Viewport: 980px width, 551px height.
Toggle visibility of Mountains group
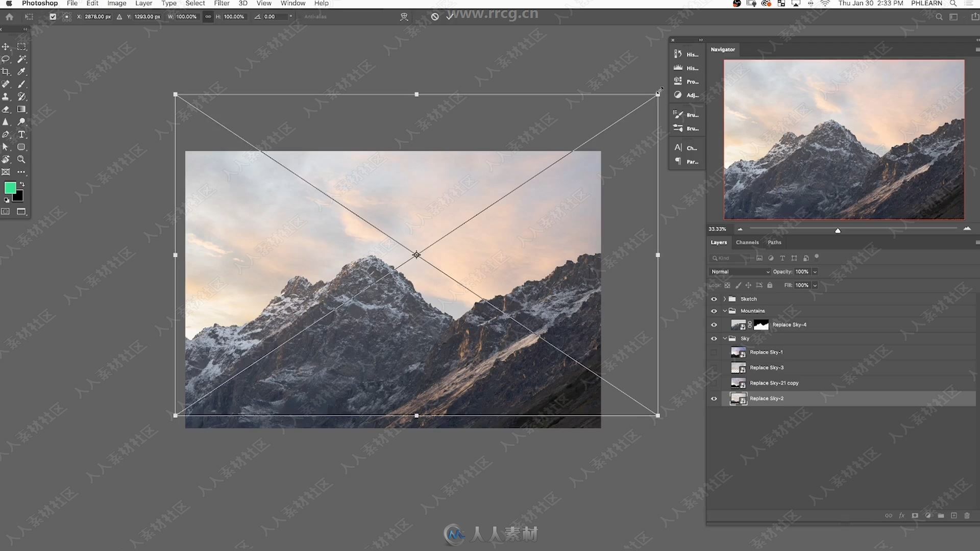click(714, 311)
